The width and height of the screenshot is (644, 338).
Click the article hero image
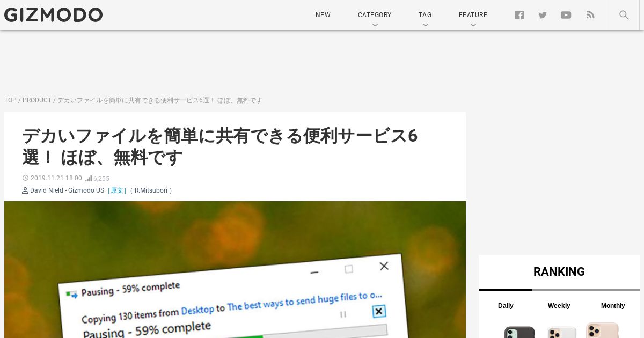tap(235, 269)
